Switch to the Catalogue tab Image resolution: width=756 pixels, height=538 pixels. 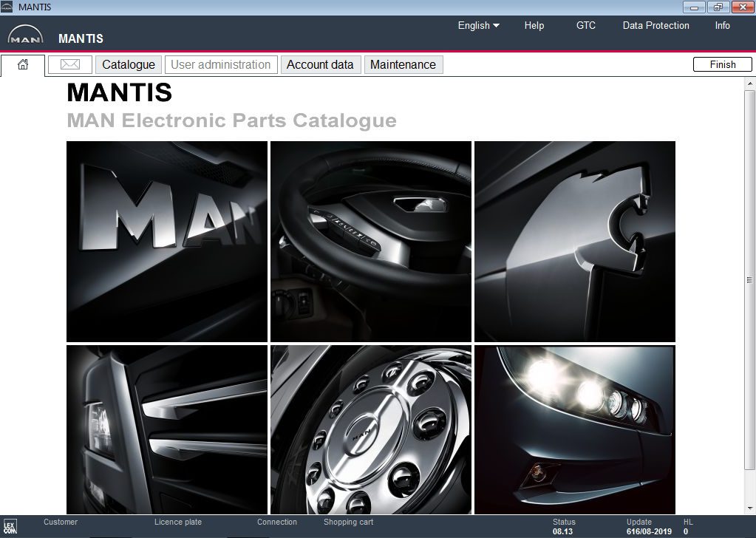click(x=128, y=64)
